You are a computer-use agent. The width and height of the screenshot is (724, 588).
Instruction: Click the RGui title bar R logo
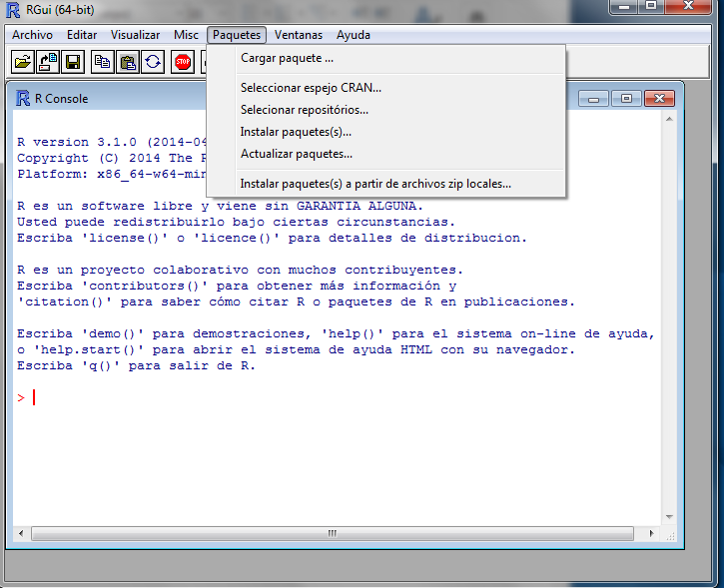[x=13, y=10]
